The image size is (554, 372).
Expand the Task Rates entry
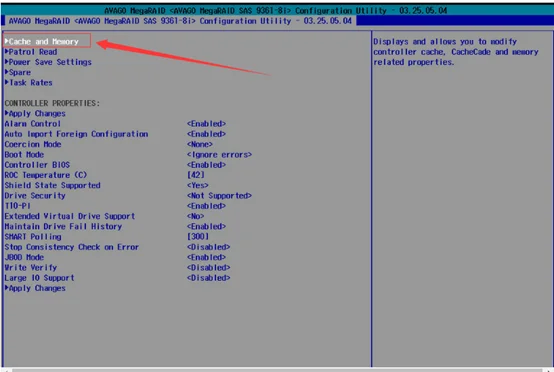pos(29,83)
